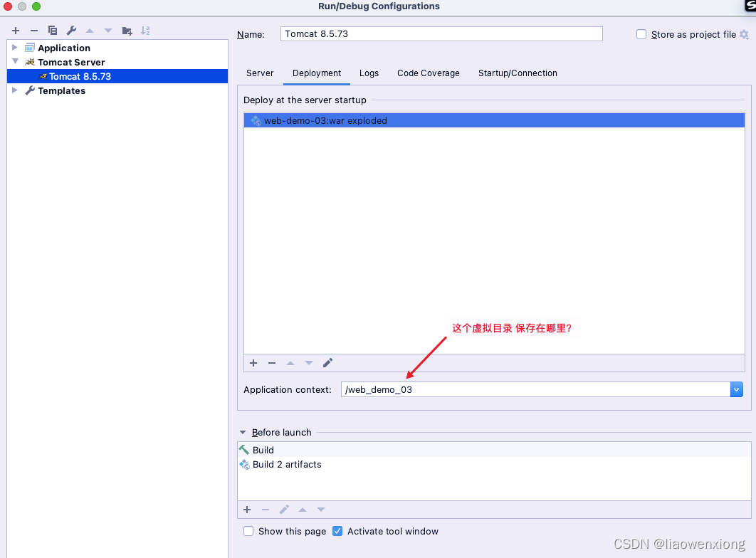756x558 pixels.
Task: Add a new configuration with plus icon
Action: tap(16, 31)
